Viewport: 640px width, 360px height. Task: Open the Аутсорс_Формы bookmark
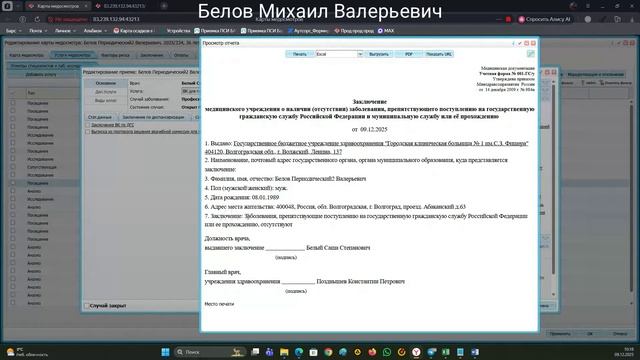click(308, 31)
